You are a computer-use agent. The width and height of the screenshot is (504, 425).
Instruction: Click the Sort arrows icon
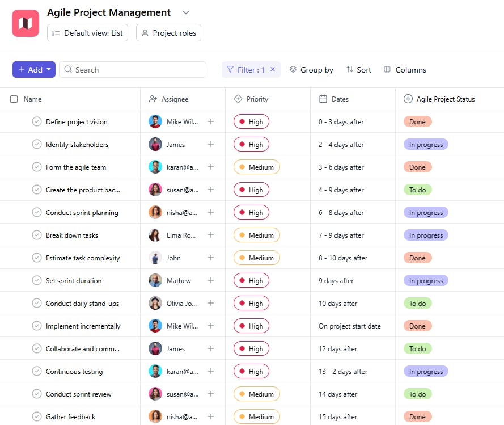point(349,70)
